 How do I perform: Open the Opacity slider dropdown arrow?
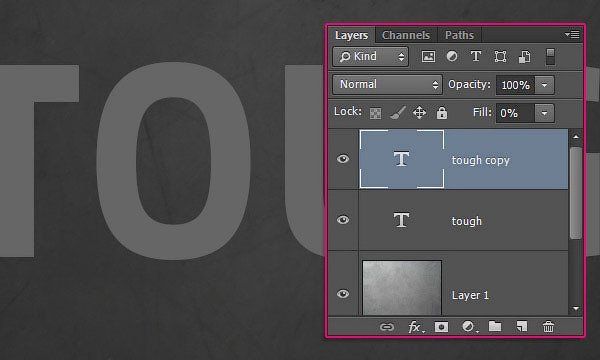pyautogui.click(x=545, y=85)
